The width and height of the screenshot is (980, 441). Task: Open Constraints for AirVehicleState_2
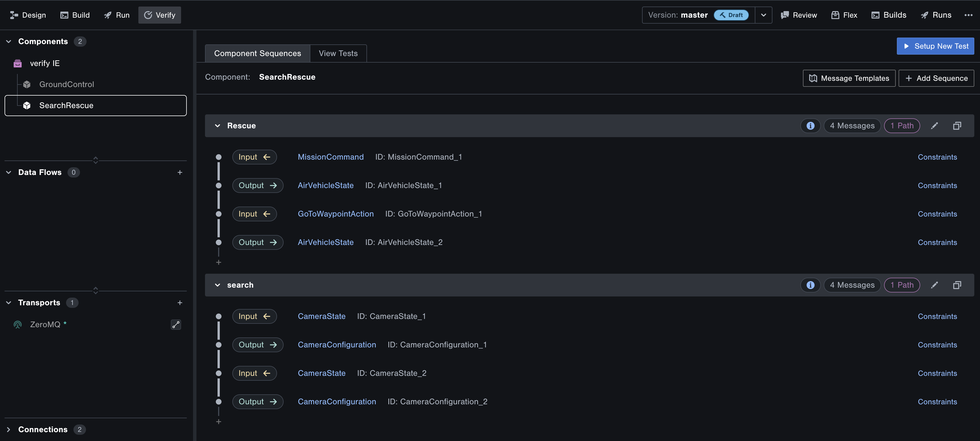click(937, 242)
